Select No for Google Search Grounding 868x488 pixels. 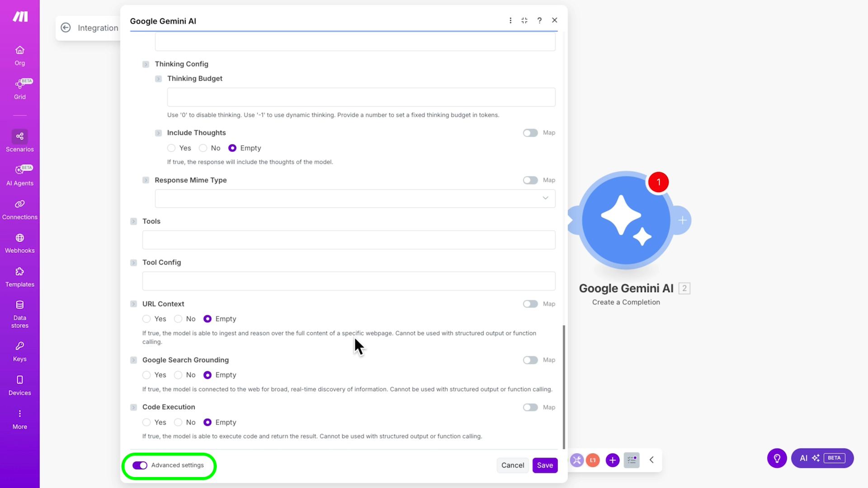178,375
